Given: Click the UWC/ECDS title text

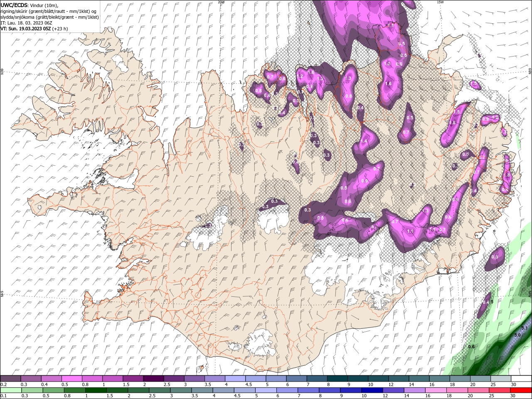Looking at the screenshot, I should [14, 5].
